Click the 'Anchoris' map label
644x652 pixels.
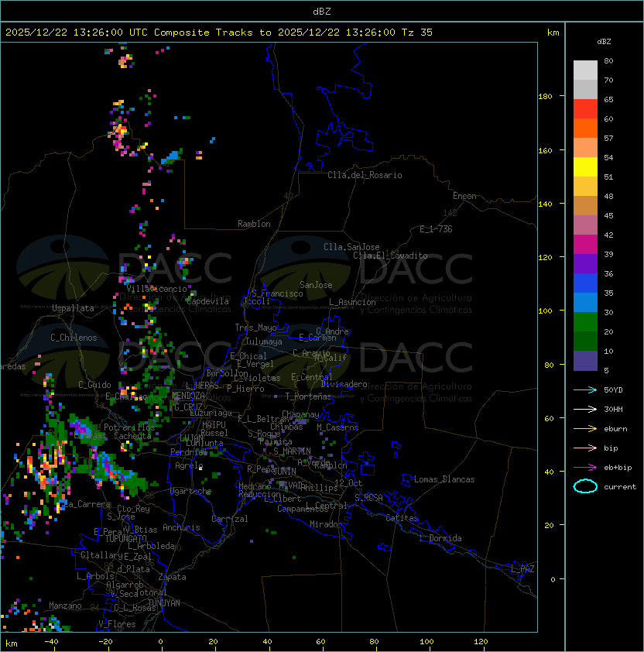pyautogui.click(x=181, y=527)
